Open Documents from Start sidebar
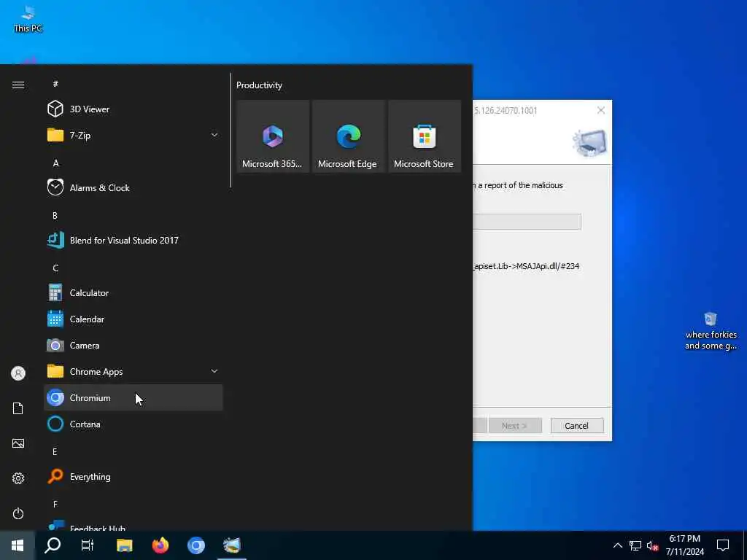Viewport: 747px width, 560px height. pos(18,408)
